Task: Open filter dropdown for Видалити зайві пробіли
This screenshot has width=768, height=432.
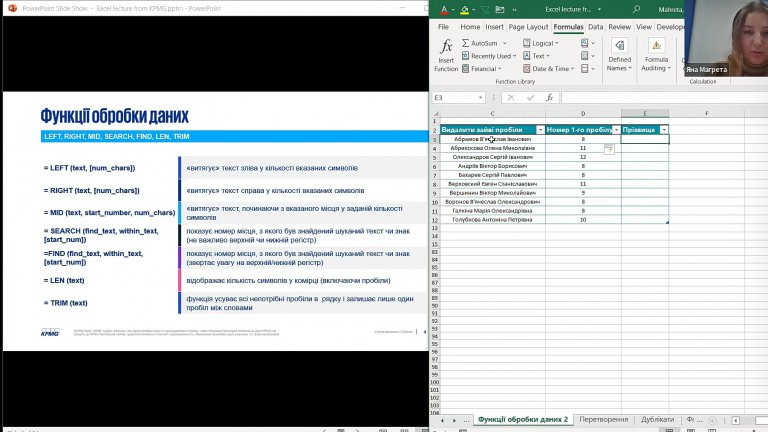Action: pyautogui.click(x=540, y=130)
